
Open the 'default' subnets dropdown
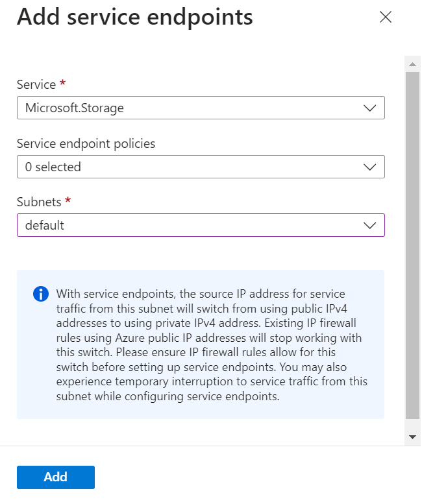click(x=201, y=226)
